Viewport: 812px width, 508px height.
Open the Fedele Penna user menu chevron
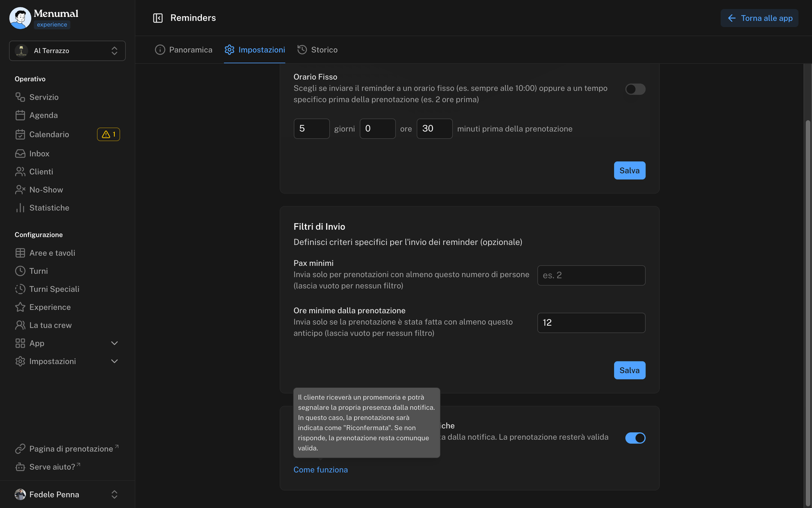(x=114, y=494)
